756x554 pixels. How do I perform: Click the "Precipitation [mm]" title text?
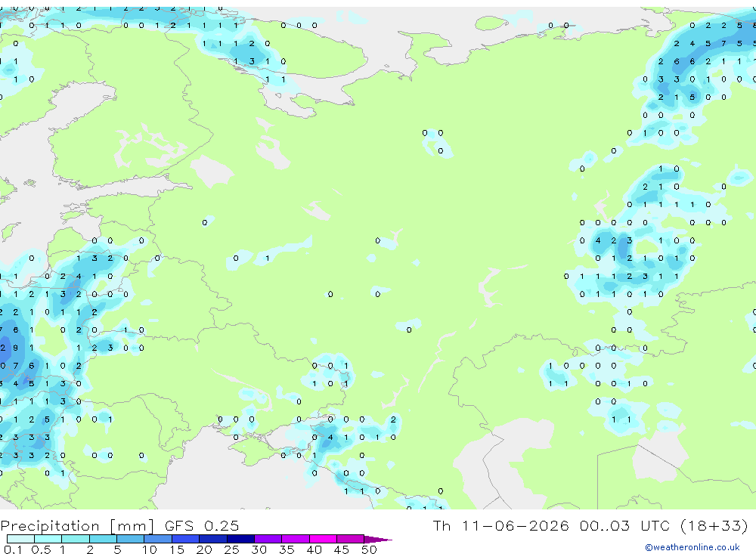tap(78, 526)
